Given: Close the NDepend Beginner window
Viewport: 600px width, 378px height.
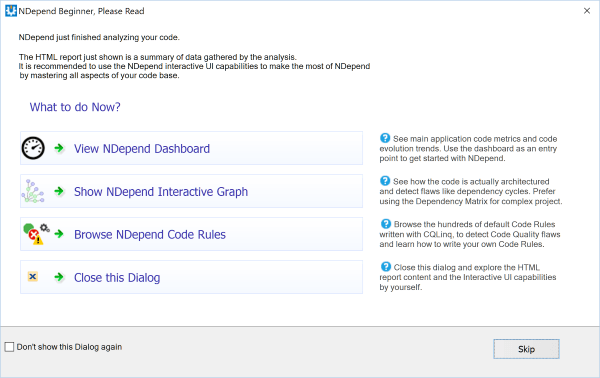Looking at the screenshot, I should [587, 11].
